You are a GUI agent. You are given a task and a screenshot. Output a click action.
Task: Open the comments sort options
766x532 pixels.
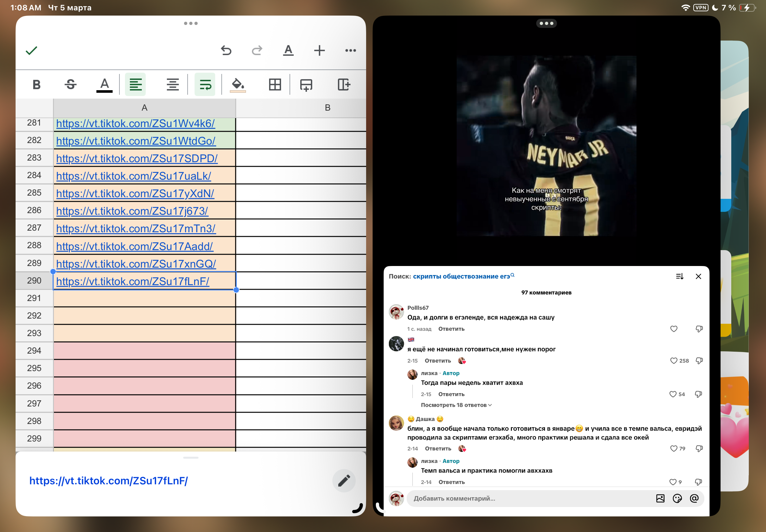point(679,276)
